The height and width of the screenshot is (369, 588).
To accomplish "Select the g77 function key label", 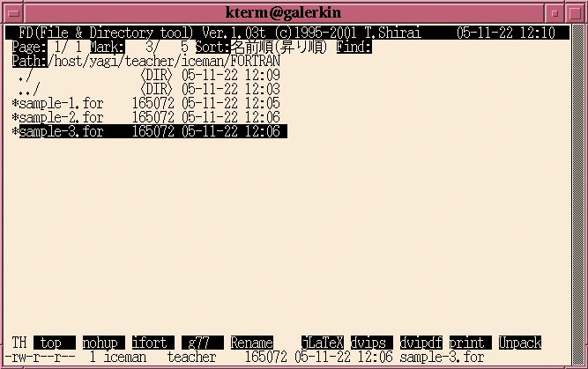I will 203,343.
